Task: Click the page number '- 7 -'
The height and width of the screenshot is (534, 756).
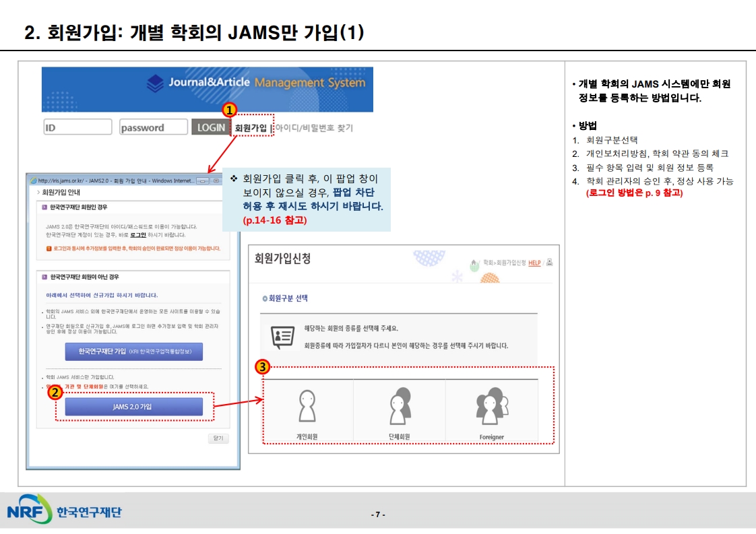Action: tap(378, 514)
